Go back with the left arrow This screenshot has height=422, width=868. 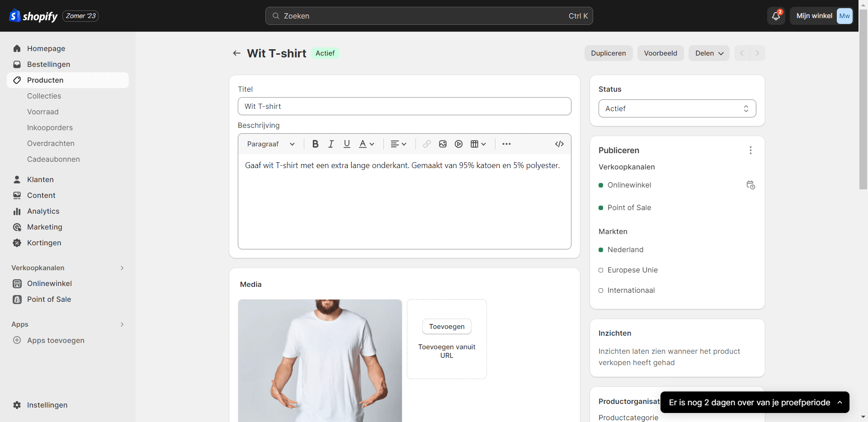tap(236, 53)
